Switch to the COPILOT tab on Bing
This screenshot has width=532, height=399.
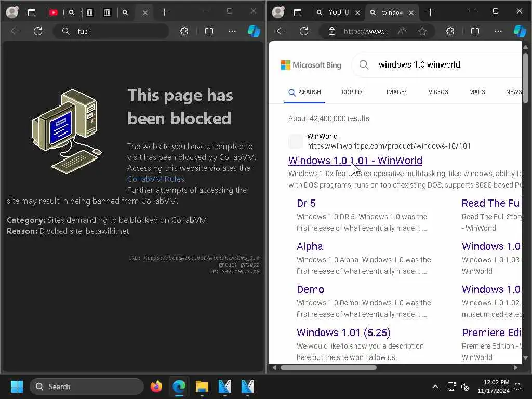(x=353, y=92)
